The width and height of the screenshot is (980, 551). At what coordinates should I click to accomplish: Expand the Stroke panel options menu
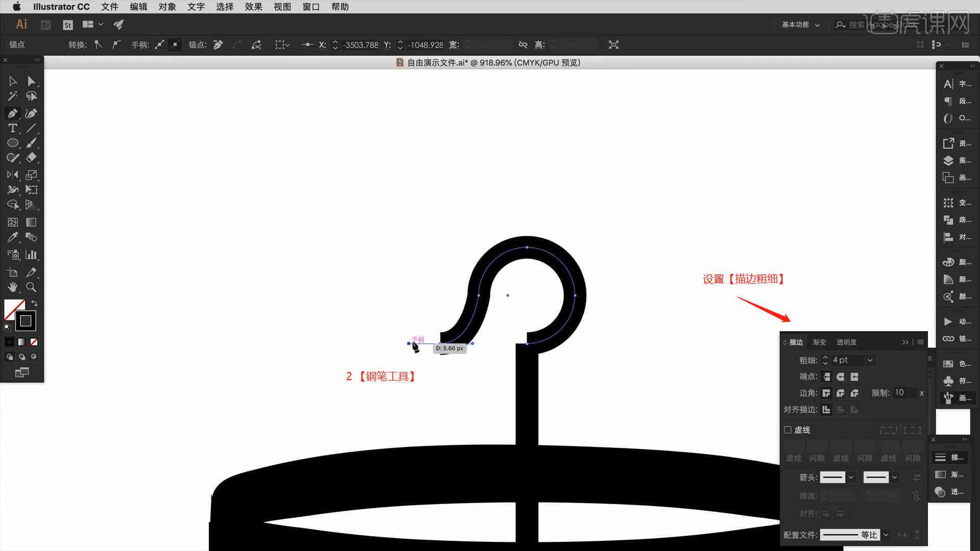click(920, 342)
